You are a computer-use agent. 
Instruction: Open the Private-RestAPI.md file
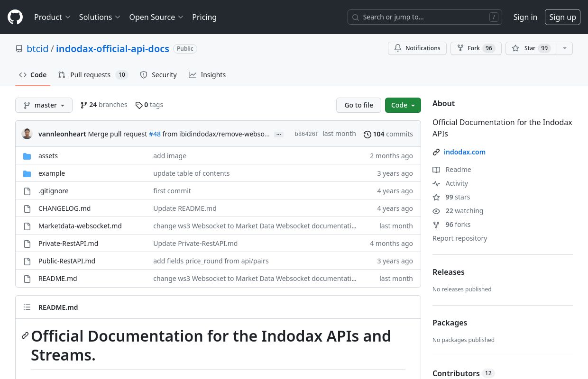[x=68, y=244]
